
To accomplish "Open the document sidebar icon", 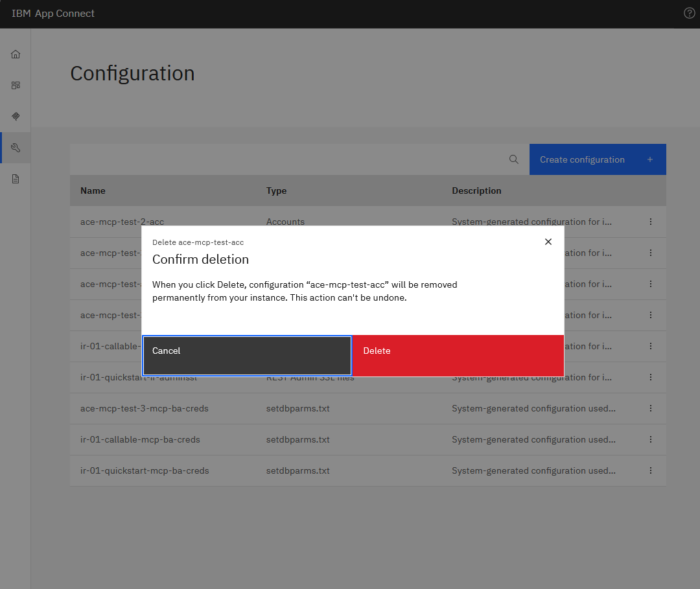I will coord(16,179).
